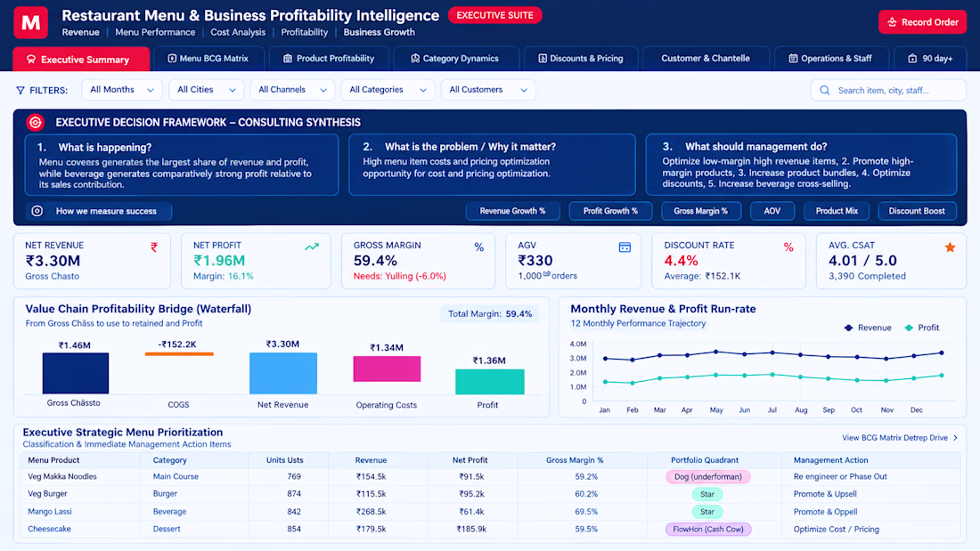The width and height of the screenshot is (980, 551).
Task: Toggle the Revenue series in chart legend
Action: pos(868,328)
